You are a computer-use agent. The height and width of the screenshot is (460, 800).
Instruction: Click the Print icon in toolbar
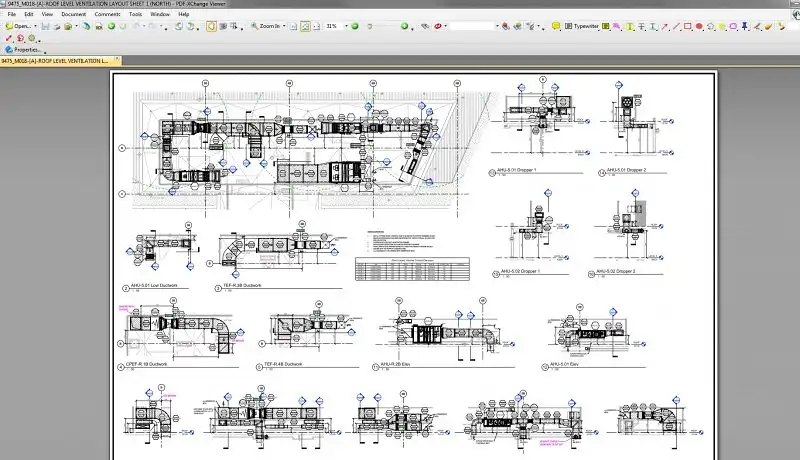(x=57, y=26)
